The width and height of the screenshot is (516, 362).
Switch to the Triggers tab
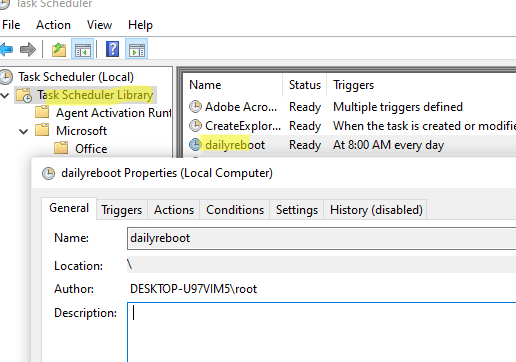(122, 210)
